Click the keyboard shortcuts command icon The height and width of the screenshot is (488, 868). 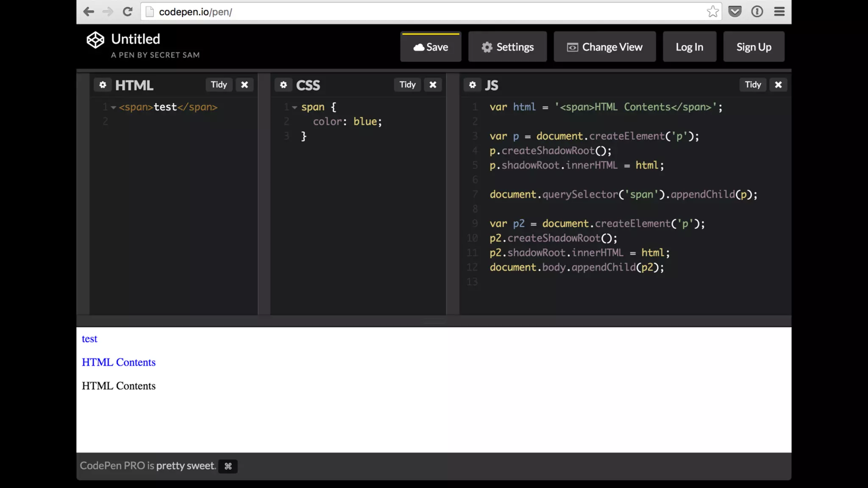tap(228, 466)
